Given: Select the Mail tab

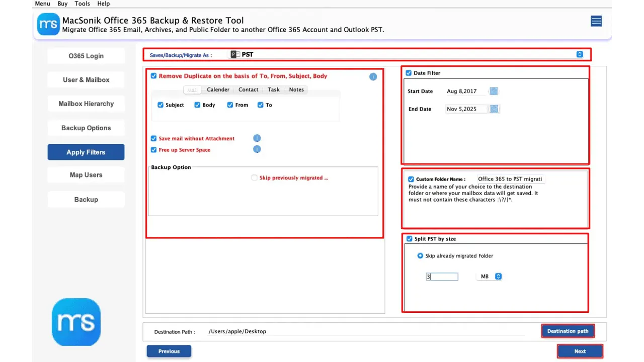Looking at the screenshot, I should tap(192, 90).
